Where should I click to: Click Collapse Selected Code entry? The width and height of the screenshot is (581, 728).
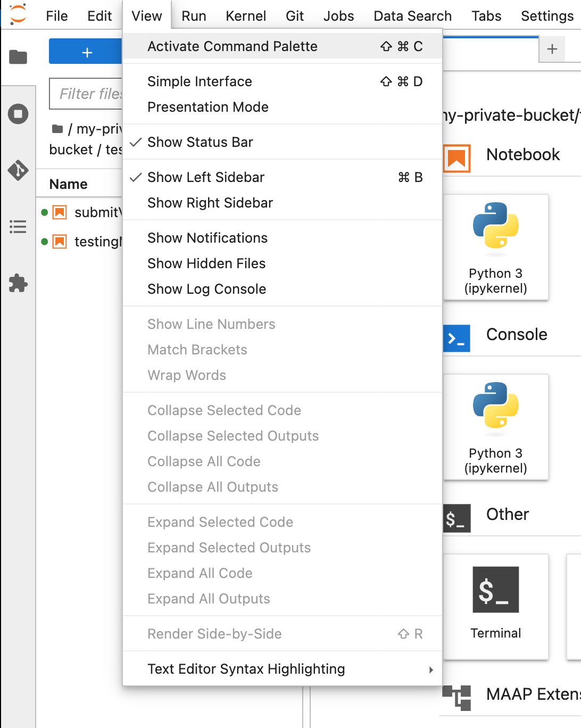[x=283, y=410]
